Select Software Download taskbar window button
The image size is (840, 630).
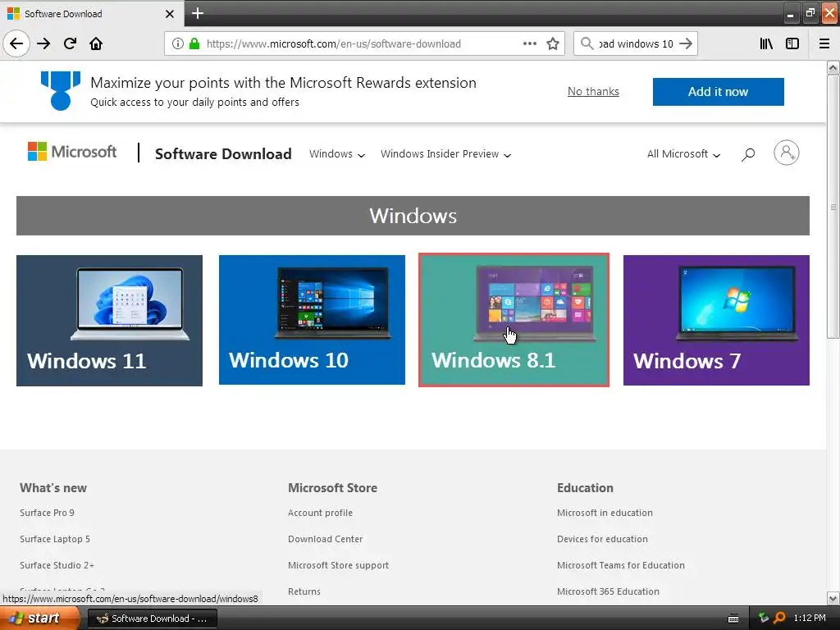(152, 619)
